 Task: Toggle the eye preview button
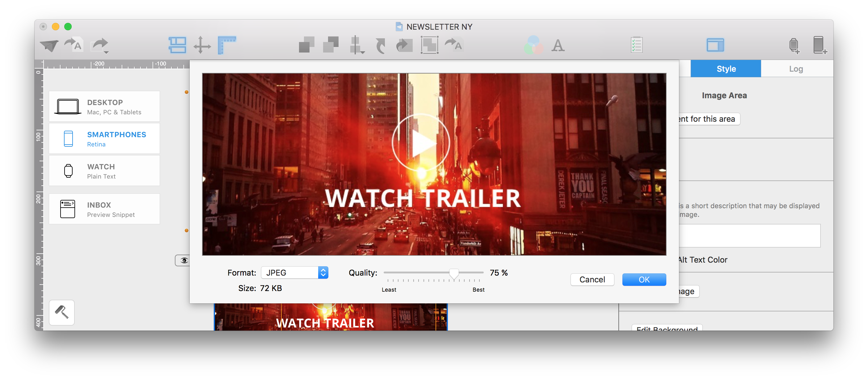(x=183, y=260)
